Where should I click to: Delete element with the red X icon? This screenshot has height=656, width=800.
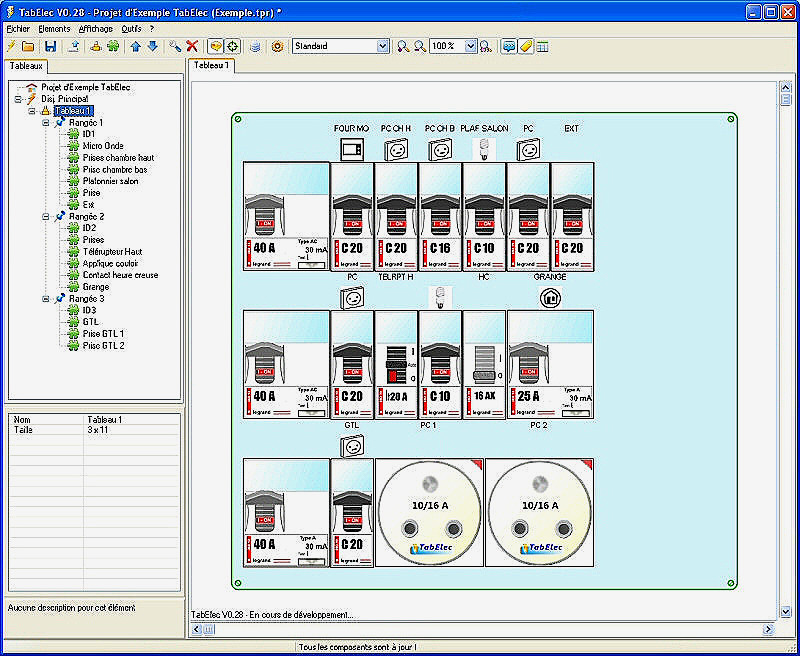point(192,46)
